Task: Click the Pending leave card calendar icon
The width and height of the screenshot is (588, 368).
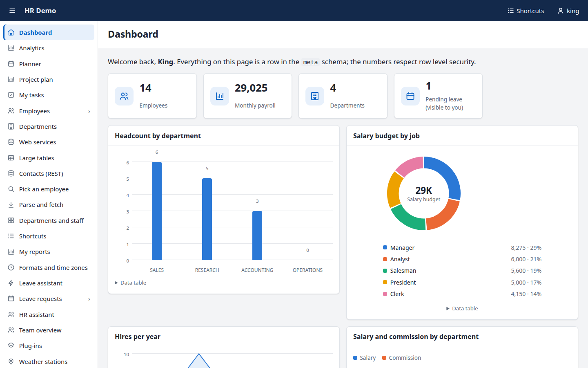Action: (x=410, y=96)
